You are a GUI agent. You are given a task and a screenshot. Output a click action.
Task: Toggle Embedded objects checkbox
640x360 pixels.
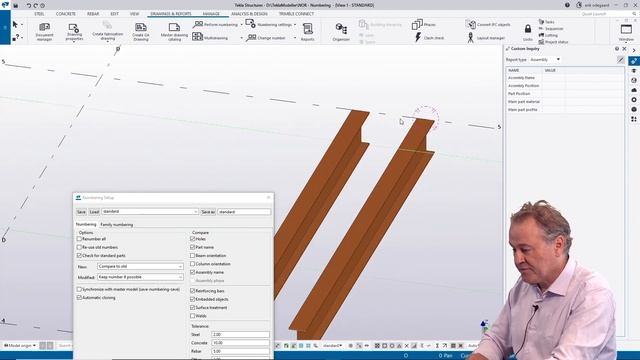pos(193,299)
